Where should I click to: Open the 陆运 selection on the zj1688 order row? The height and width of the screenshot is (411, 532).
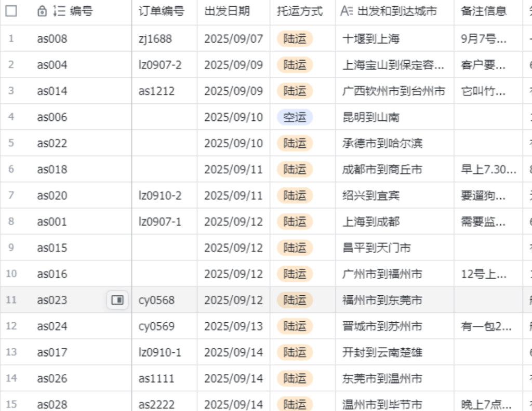pos(294,38)
